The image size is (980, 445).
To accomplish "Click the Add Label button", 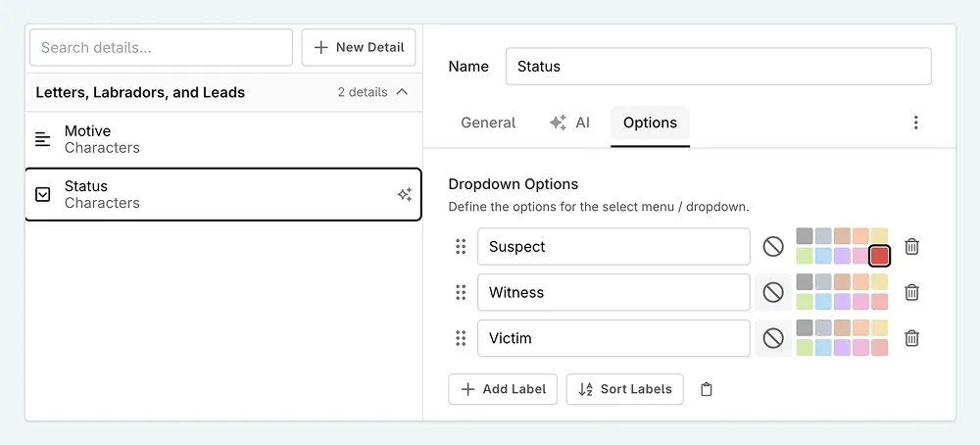I will pos(504,389).
